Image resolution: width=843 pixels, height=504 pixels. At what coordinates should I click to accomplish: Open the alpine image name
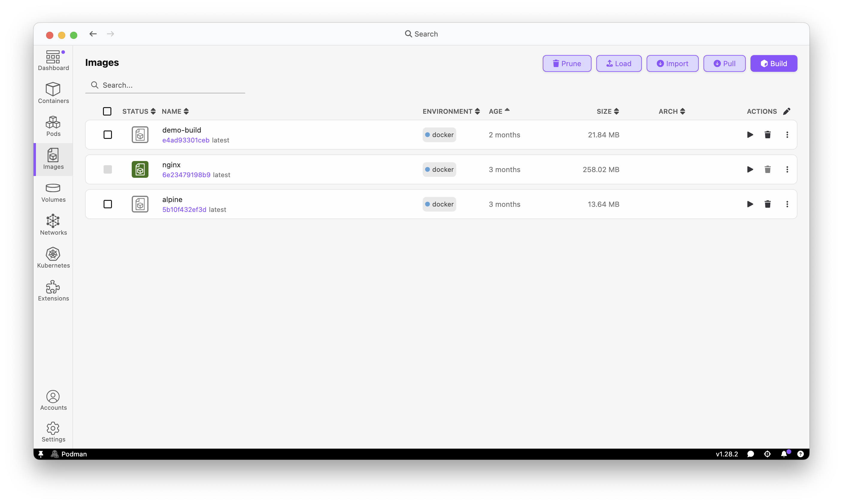(x=172, y=199)
